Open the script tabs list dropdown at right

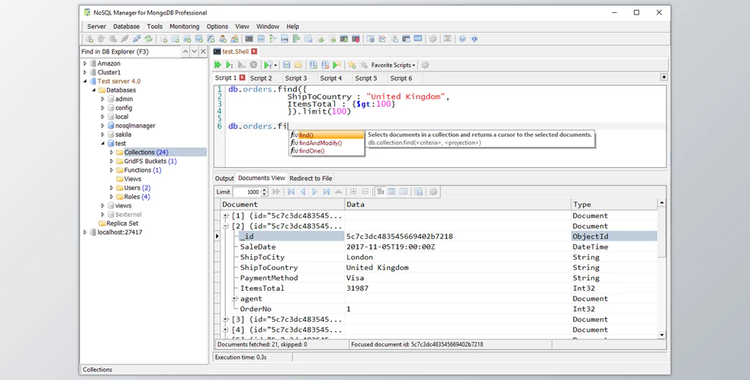[663, 77]
